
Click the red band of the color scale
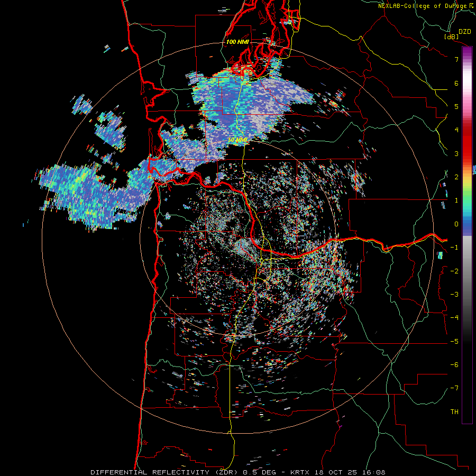[x=467, y=143]
